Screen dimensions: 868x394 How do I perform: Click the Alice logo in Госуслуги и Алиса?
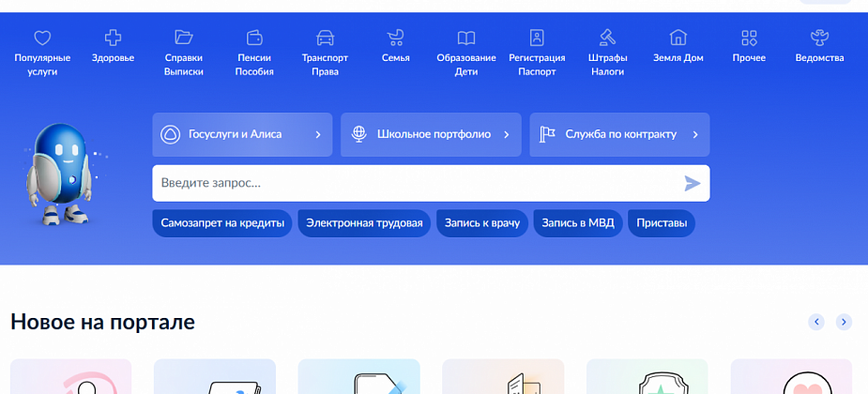pyautogui.click(x=170, y=134)
